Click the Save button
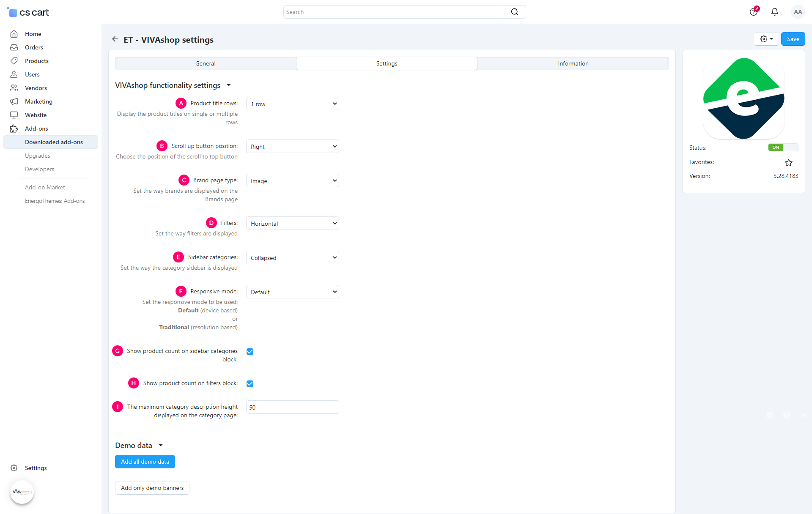812x514 pixels. click(793, 39)
